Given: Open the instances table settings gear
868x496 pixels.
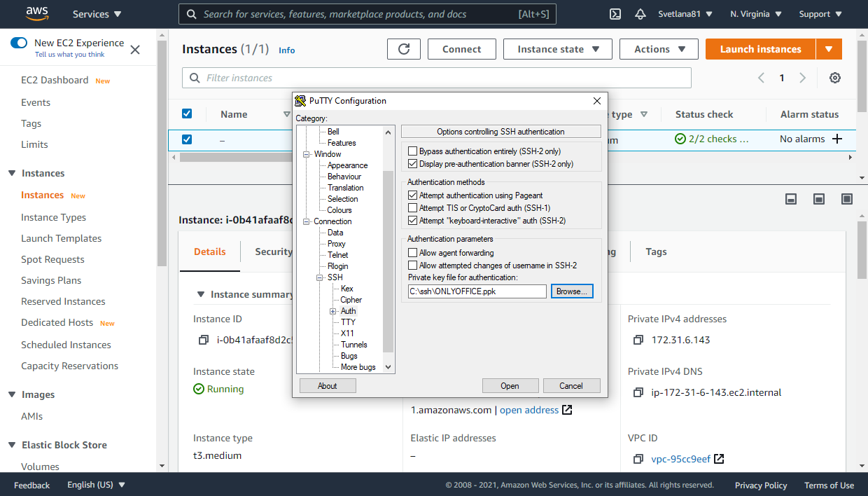Looking at the screenshot, I should (x=835, y=78).
